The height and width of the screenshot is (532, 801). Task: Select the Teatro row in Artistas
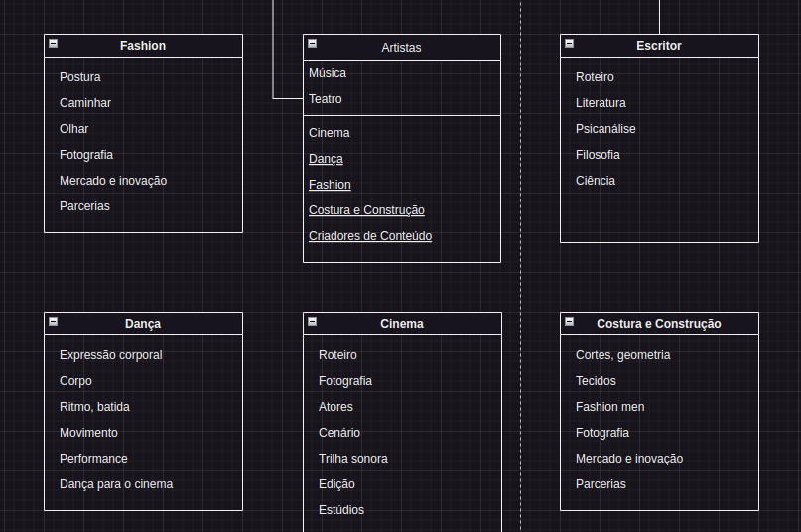[x=326, y=99]
